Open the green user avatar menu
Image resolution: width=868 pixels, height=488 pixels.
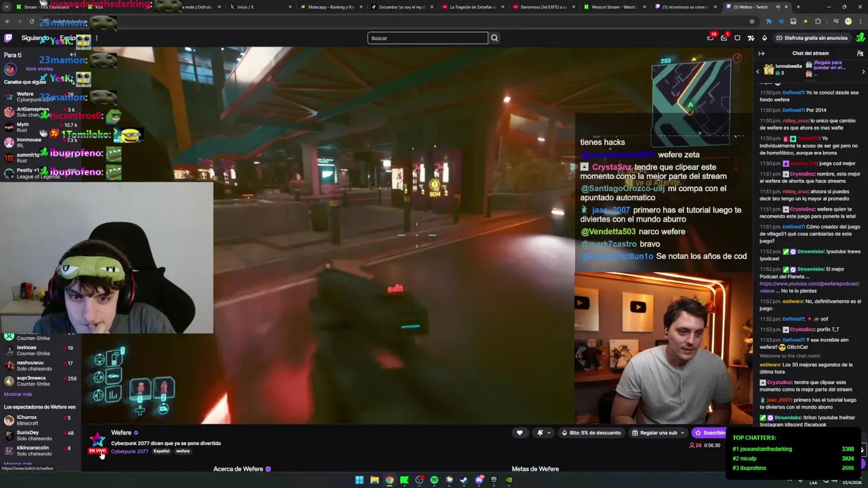click(861, 38)
